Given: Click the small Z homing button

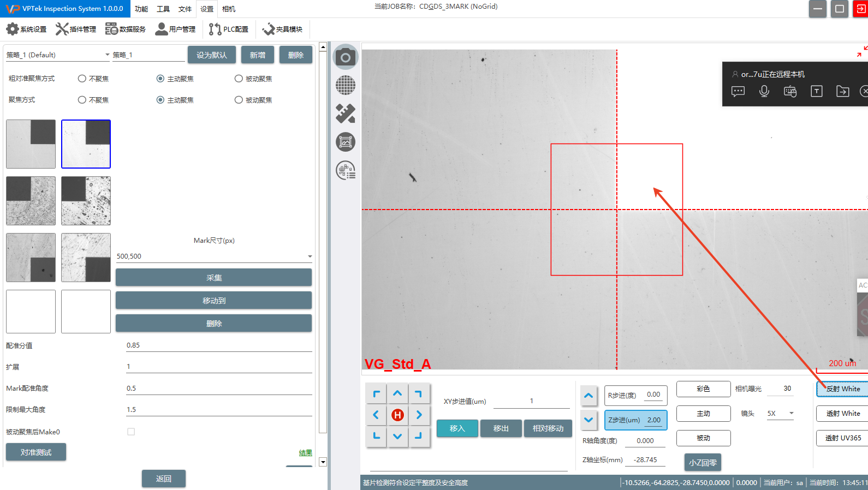Looking at the screenshot, I should click(x=703, y=462).
